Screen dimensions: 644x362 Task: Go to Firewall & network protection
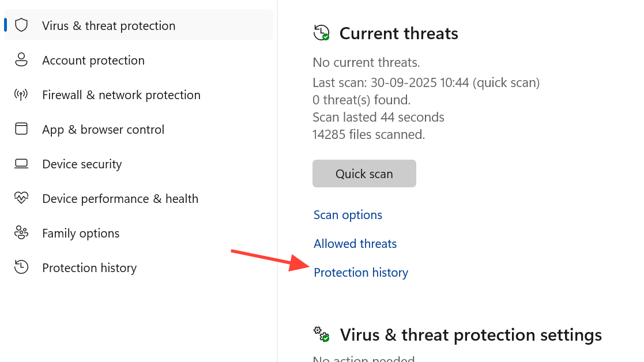point(121,95)
